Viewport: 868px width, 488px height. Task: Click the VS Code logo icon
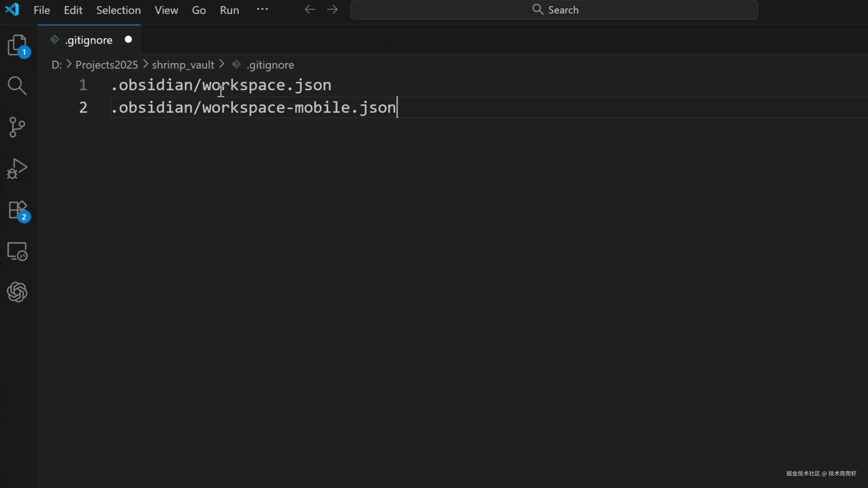pyautogui.click(x=12, y=9)
